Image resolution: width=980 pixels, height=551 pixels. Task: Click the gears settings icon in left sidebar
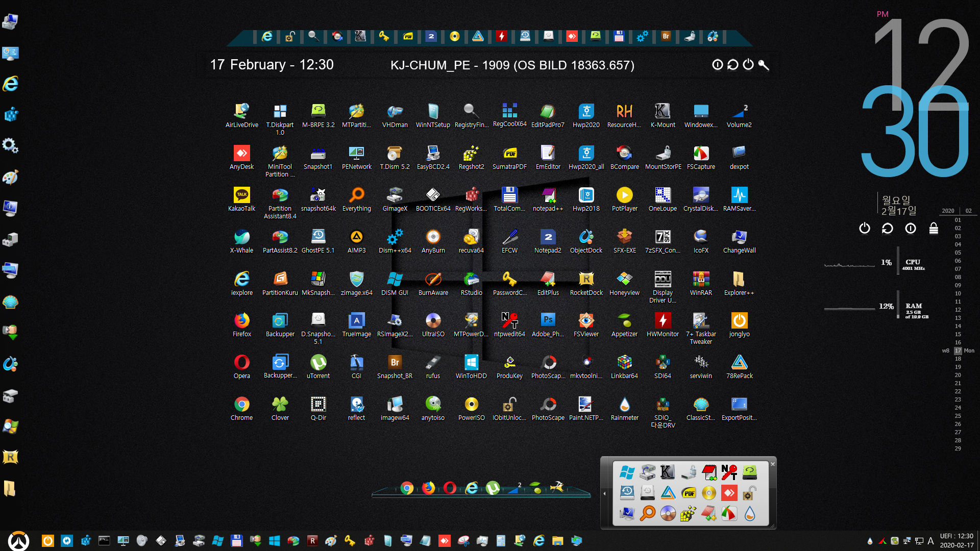(10, 145)
